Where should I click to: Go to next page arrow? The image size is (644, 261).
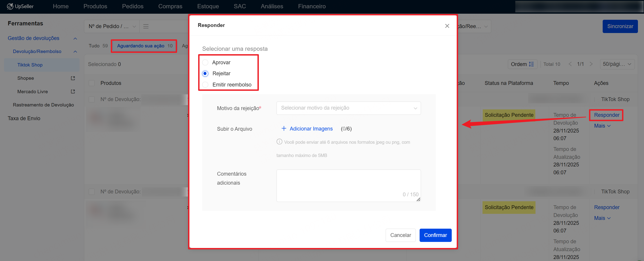pos(591,64)
